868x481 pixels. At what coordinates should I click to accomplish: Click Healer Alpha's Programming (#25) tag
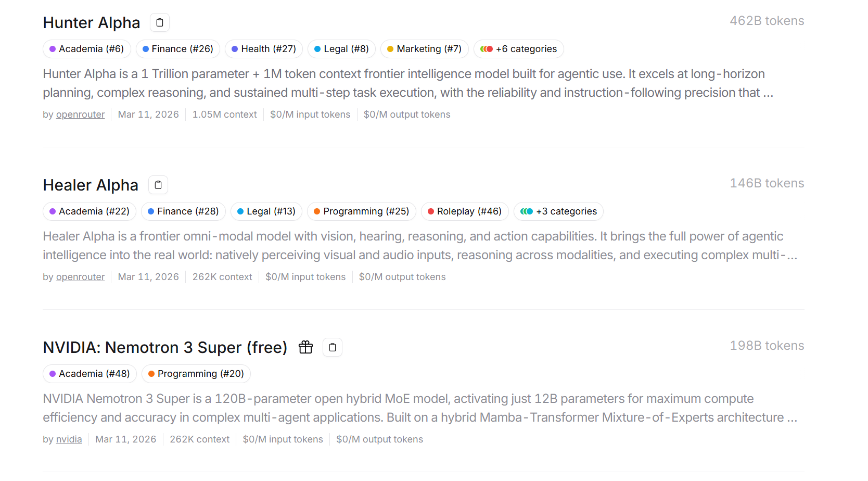361,211
